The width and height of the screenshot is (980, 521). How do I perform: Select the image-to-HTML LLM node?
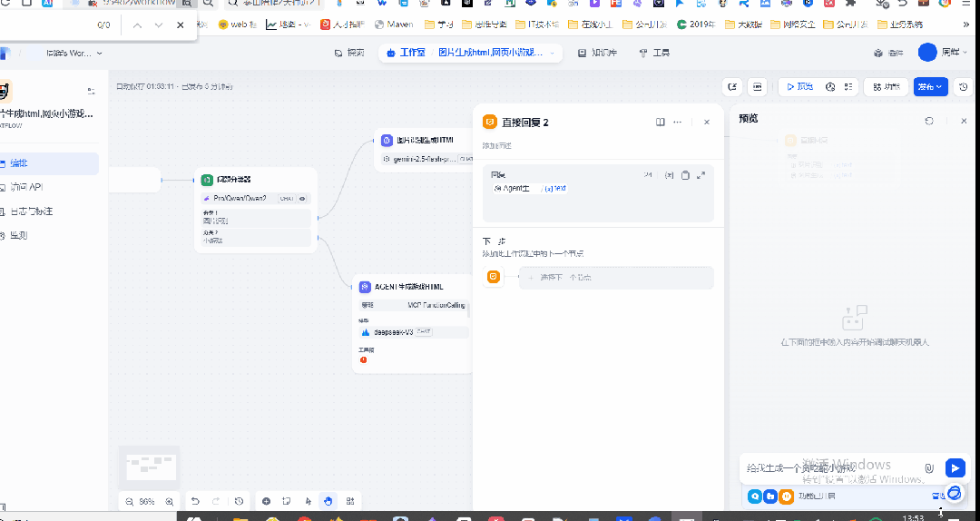(424, 150)
